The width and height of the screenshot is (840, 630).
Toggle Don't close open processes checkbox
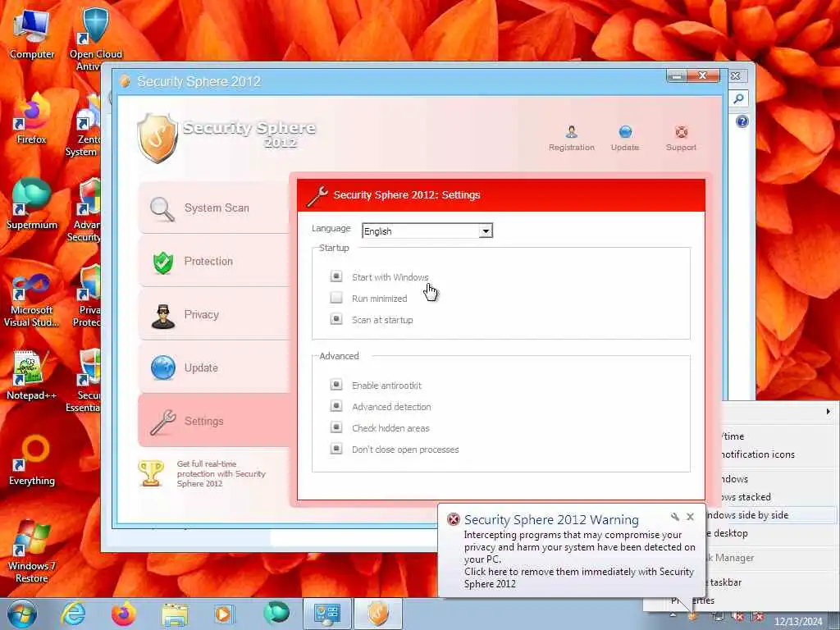click(x=336, y=449)
